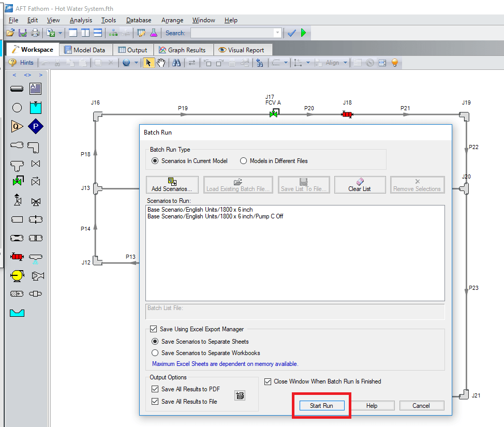Open the Analysis menu
The width and height of the screenshot is (504, 427).
(81, 20)
